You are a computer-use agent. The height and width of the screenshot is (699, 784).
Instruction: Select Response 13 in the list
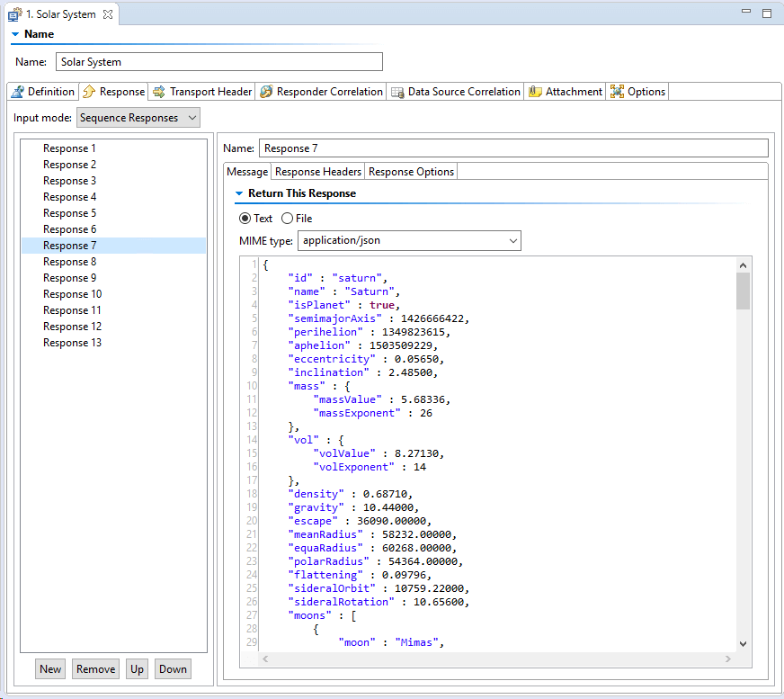[113, 343]
